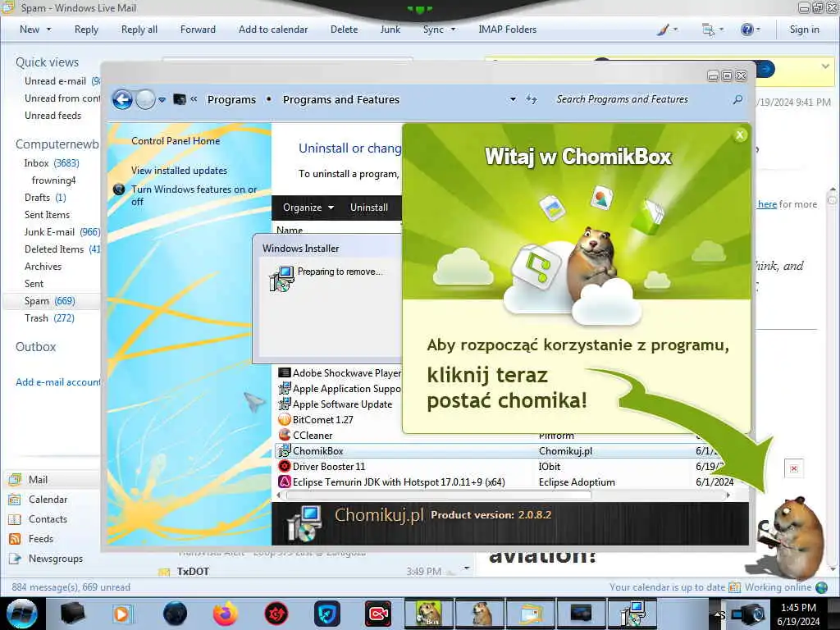Open Sent Items folder
840x630 pixels.
tap(47, 215)
